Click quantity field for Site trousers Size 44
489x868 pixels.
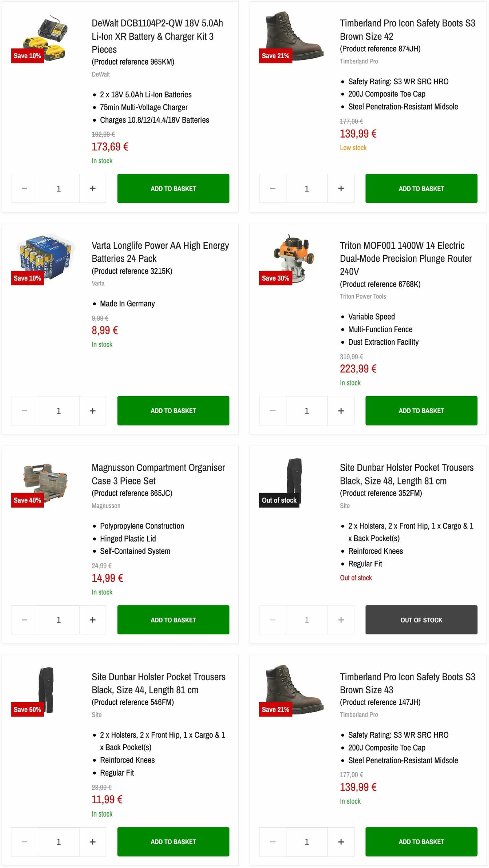[58, 842]
